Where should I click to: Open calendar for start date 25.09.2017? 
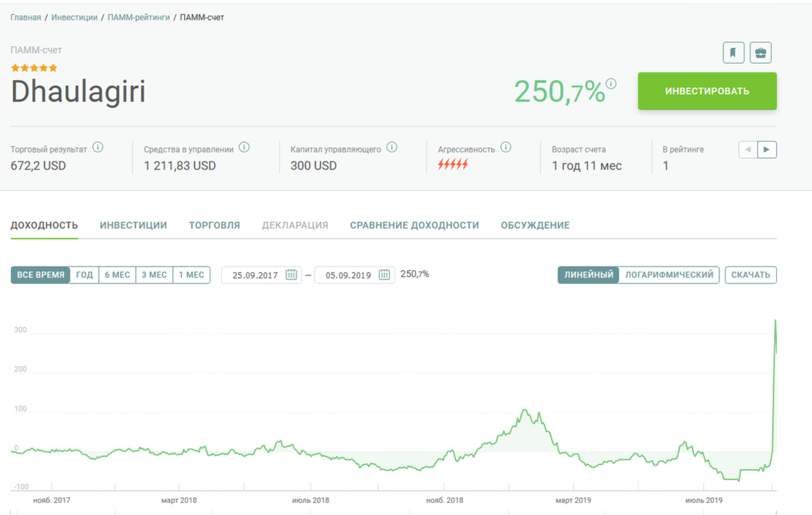click(291, 274)
